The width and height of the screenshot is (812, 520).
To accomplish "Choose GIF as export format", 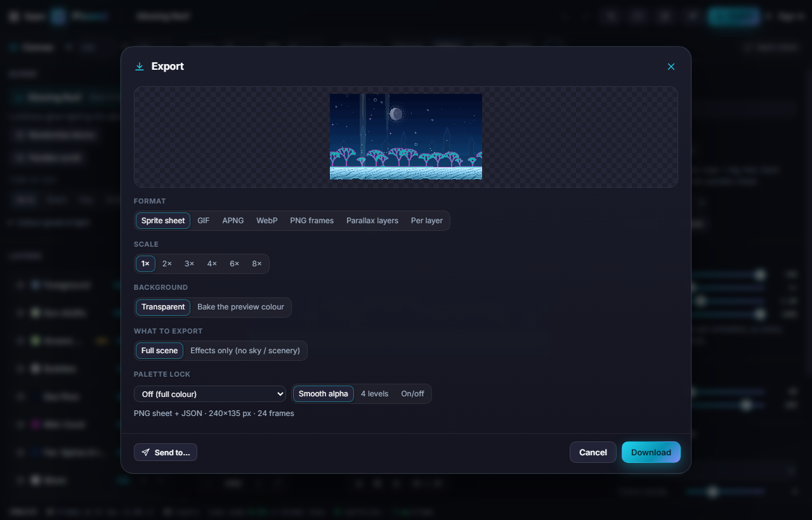I will tap(204, 221).
